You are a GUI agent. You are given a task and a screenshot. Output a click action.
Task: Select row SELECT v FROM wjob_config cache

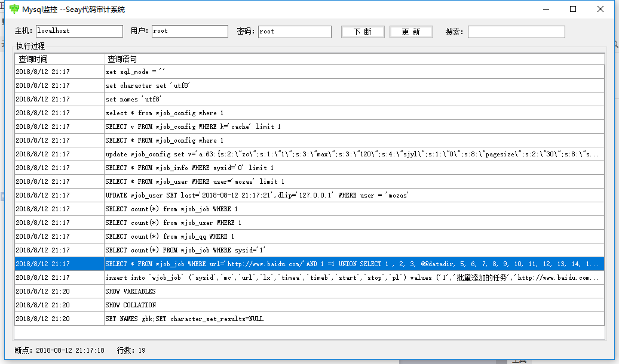pyautogui.click(x=309, y=127)
